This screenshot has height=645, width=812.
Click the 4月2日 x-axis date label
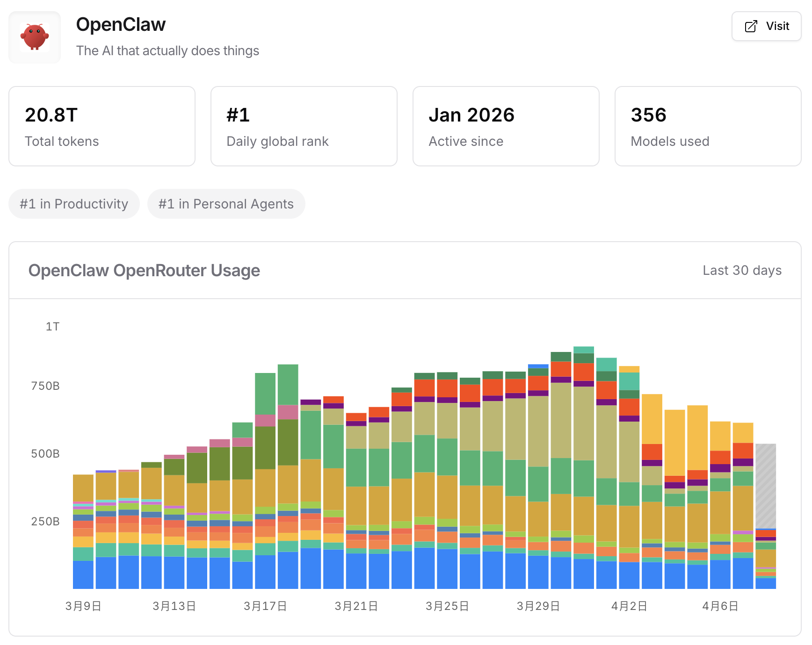[629, 606]
